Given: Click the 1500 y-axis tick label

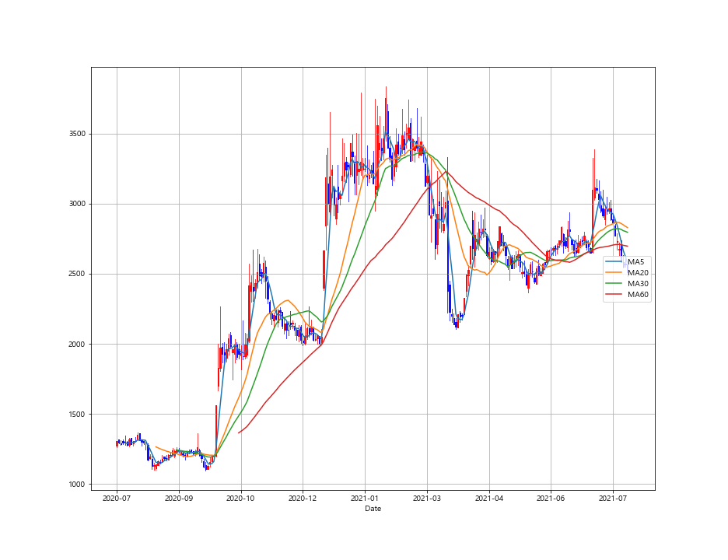Looking at the screenshot, I should point(77,415).
